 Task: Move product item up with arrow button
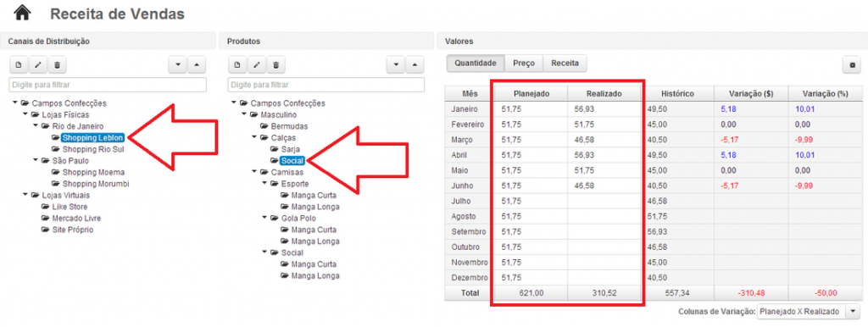coord(415,65)
